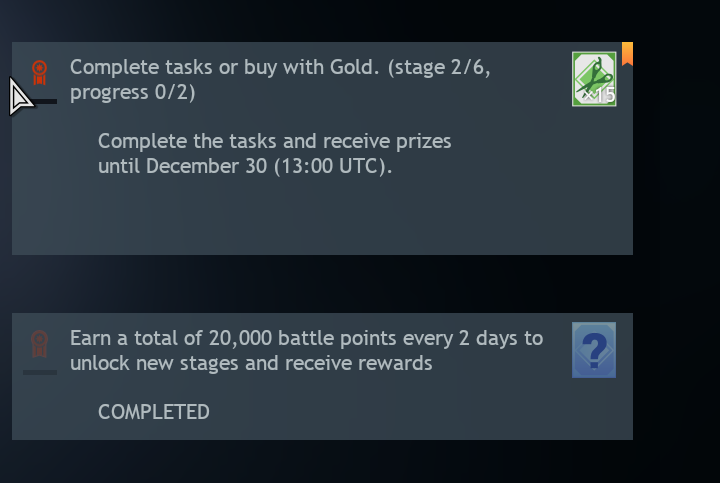
Task: Click the progress bar under the red medal
Action: [41, 101]
